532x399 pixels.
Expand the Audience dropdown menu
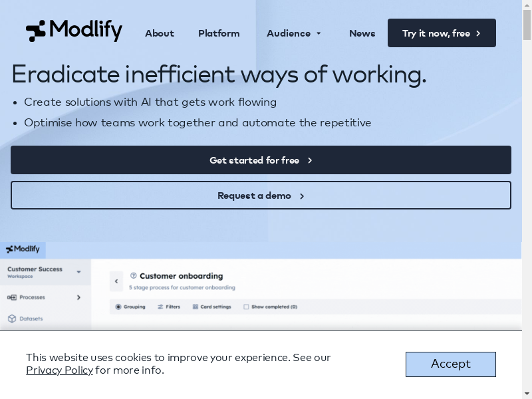[294, 33]
